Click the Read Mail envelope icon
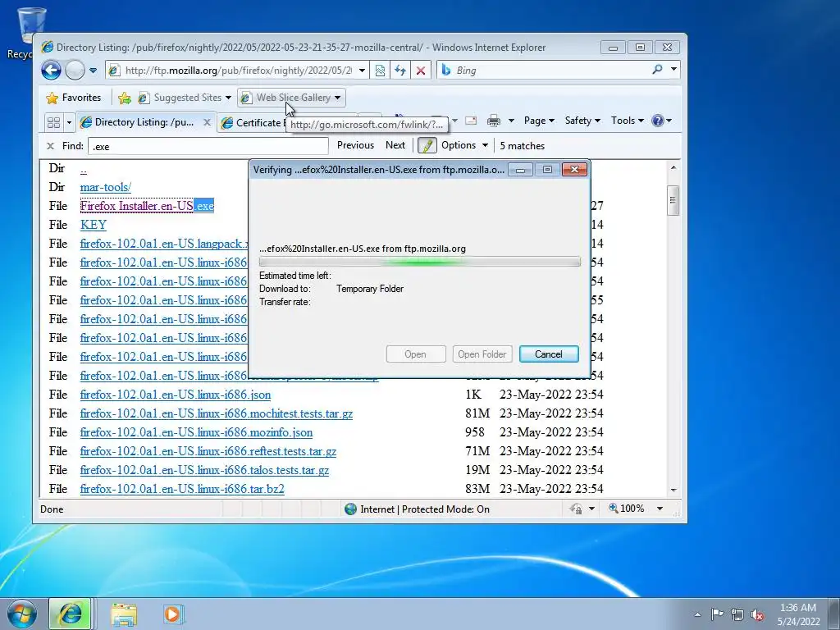The width and height of the screenshot is (840, 630). pyautogui.click(x=471, y=121)
